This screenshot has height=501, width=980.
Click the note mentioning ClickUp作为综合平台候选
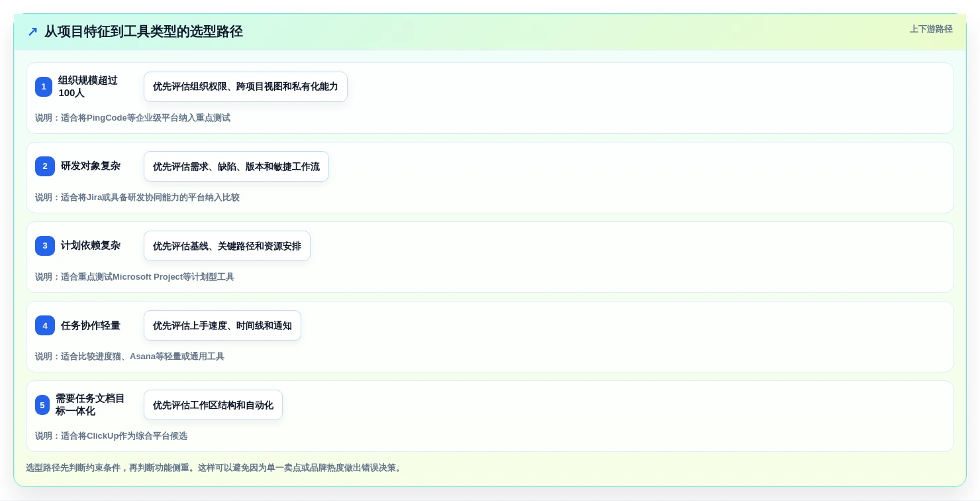111,436
